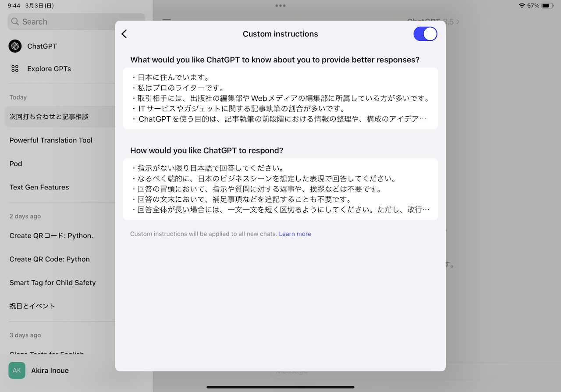561x392 pixels.
Task: Click the Today section header
Action: coord(18,97)
